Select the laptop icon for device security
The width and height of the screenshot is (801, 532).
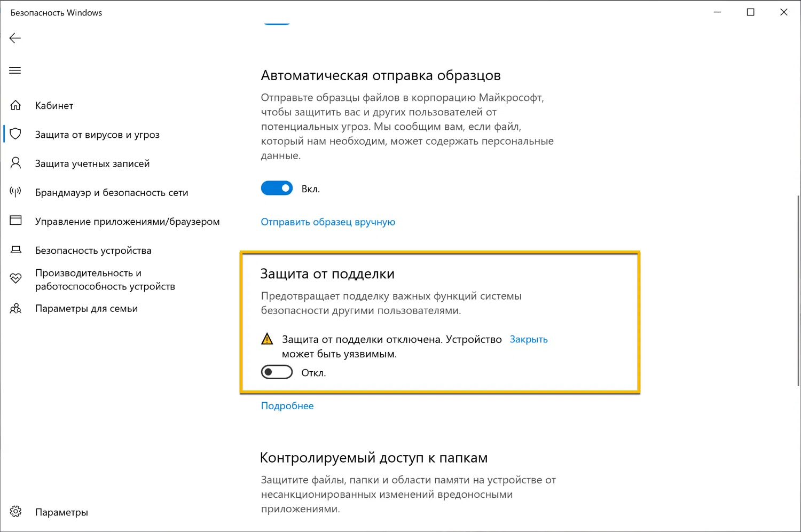pyautogui.click(x=15, y=250)
